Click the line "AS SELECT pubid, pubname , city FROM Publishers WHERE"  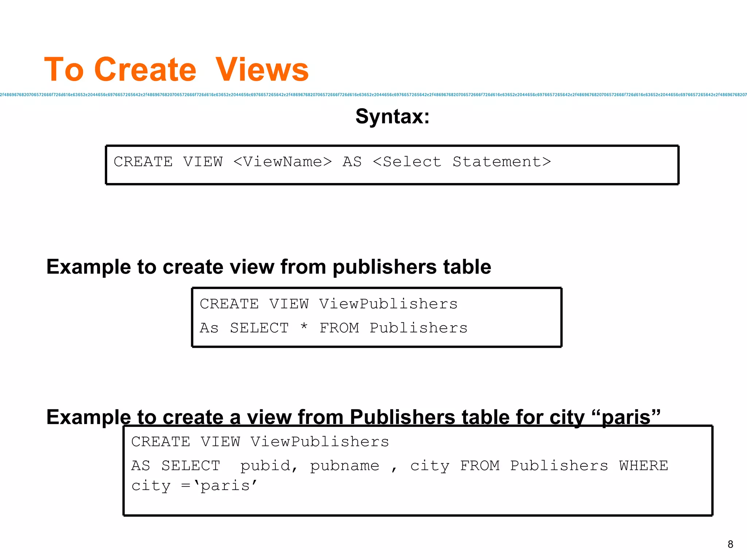pos(400,466)
